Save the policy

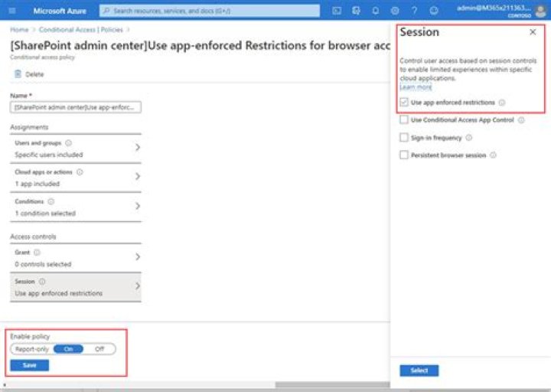coord(30,365)
